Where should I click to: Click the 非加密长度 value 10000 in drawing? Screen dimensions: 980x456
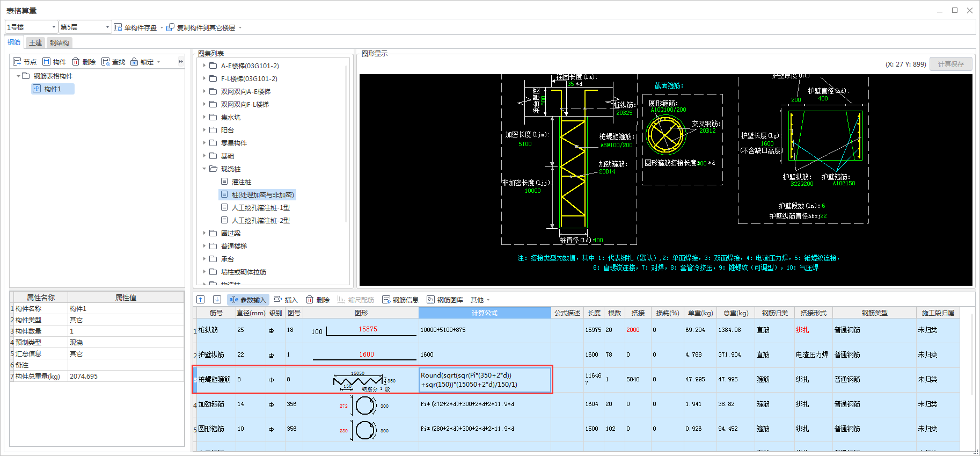tap(532, 191)
